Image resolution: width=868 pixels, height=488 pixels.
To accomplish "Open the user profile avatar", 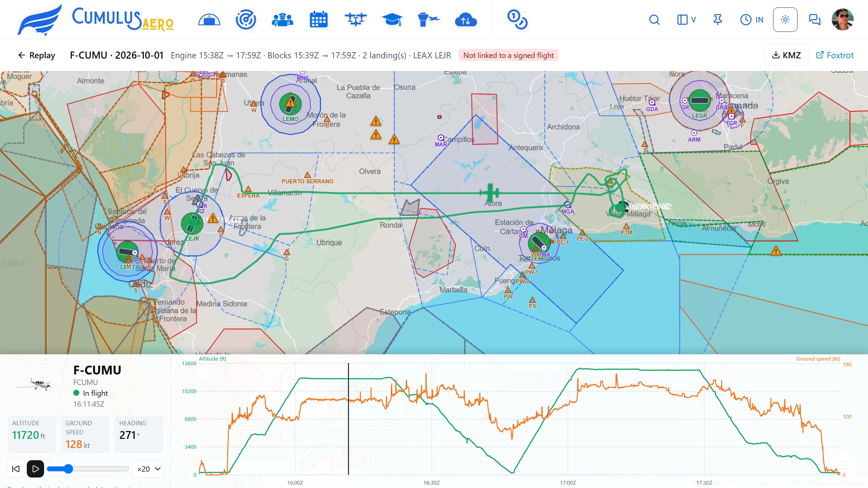I will [x=843, y=20].
